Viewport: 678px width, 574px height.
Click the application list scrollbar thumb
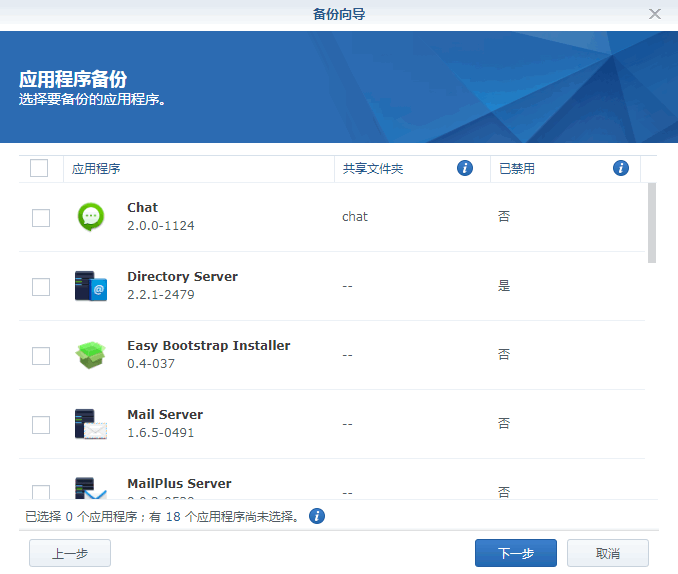[652, 223]
